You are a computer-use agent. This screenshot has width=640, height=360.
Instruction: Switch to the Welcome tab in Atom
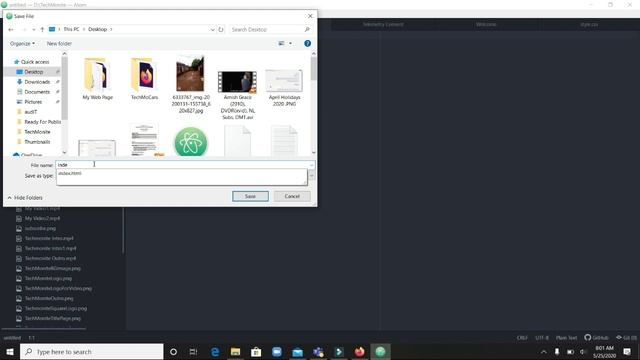pos(486,24)
